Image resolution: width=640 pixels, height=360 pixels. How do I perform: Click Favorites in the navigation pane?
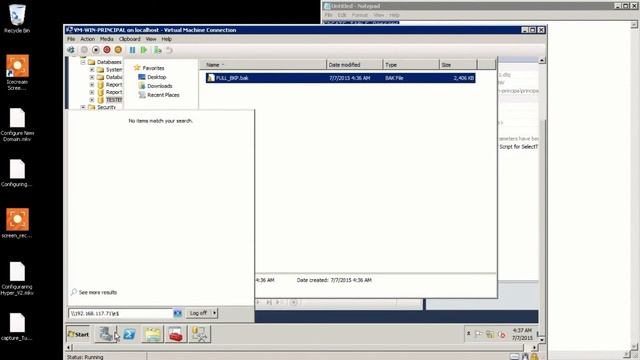[149, 68]
